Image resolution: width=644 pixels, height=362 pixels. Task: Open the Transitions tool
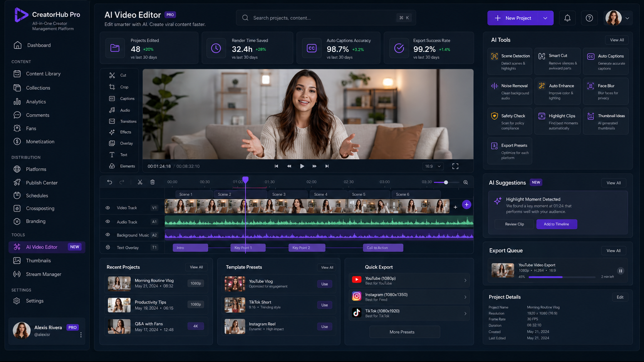pyautogui.click(x=122, y=121)
